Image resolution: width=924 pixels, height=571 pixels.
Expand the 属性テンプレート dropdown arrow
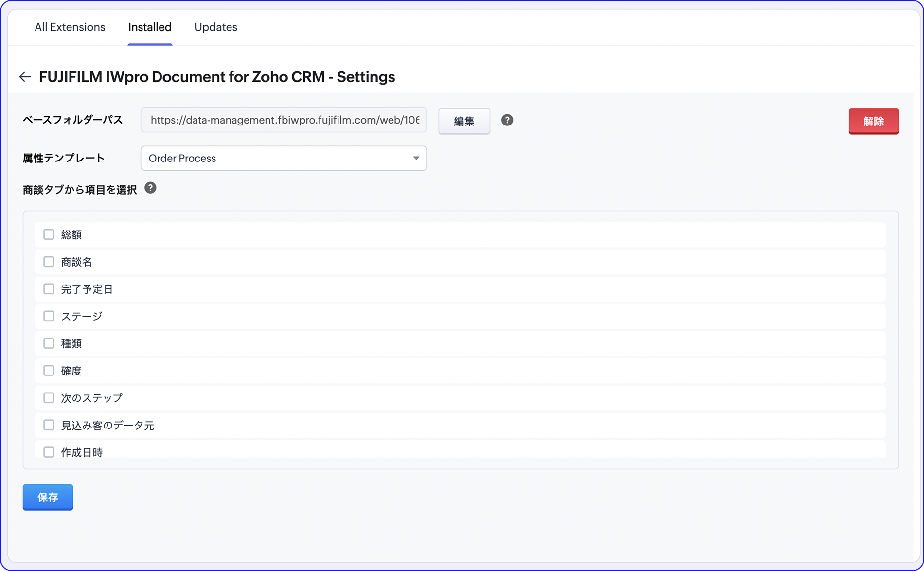[x=416, y=158]
